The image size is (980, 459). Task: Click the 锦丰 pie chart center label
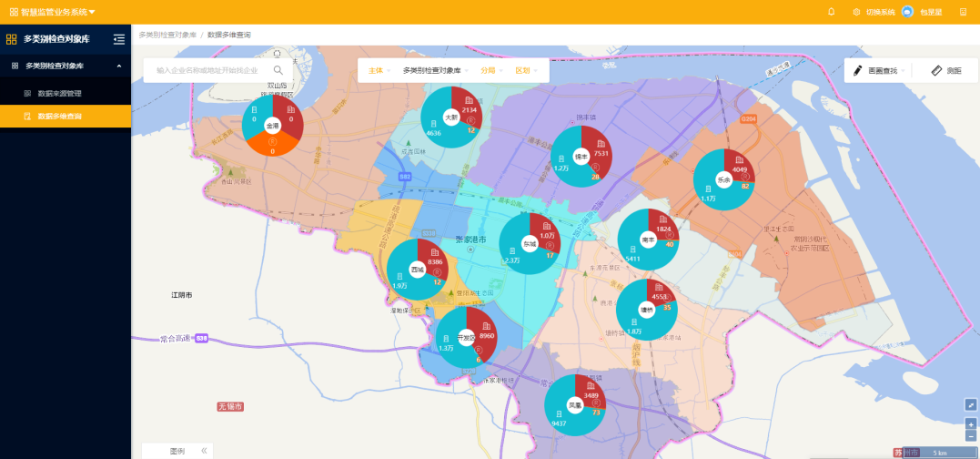point(581,157)
